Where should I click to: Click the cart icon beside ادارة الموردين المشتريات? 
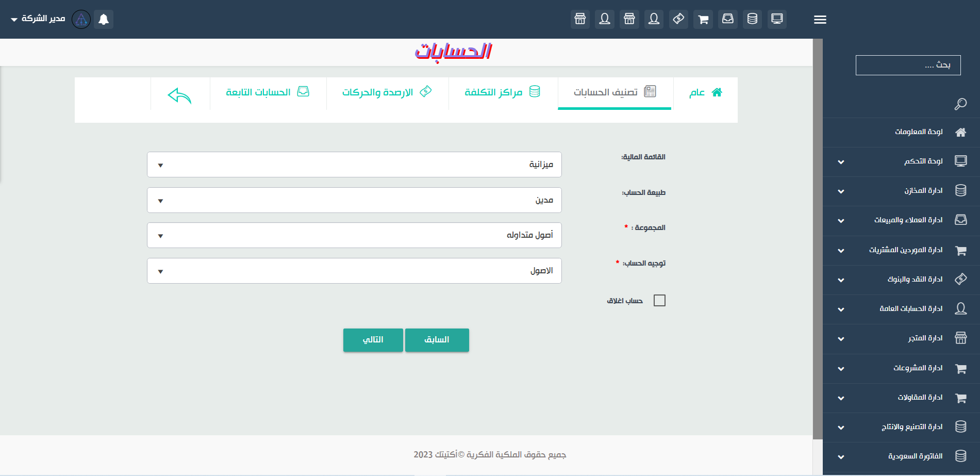click(x=960, y=251)
